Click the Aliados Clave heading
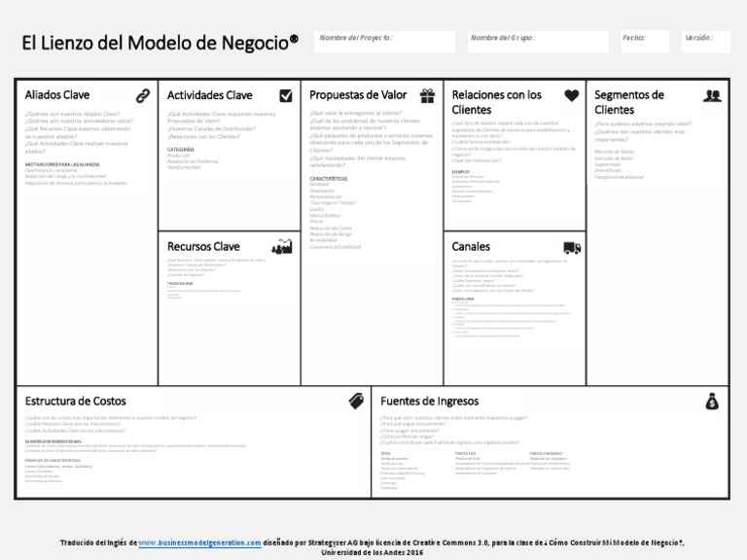This screenshot has width=747, height=560. pyautogui.click(x=57, y=94)
